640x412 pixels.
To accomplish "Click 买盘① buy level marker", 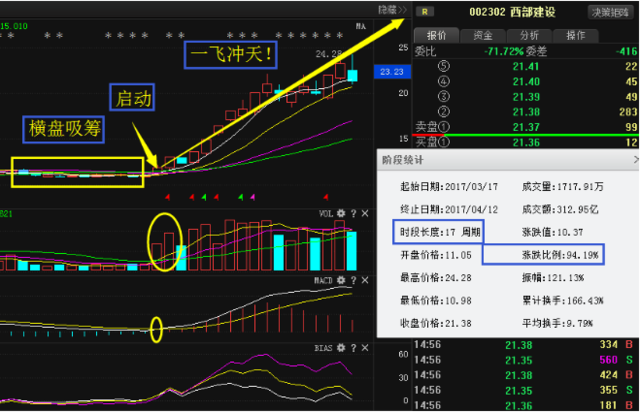I will (432, 142).
